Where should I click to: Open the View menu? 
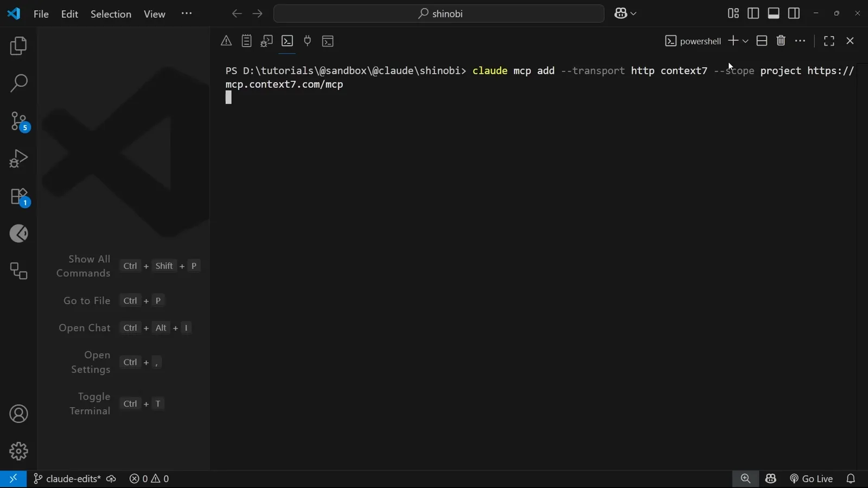coord(155,14)
